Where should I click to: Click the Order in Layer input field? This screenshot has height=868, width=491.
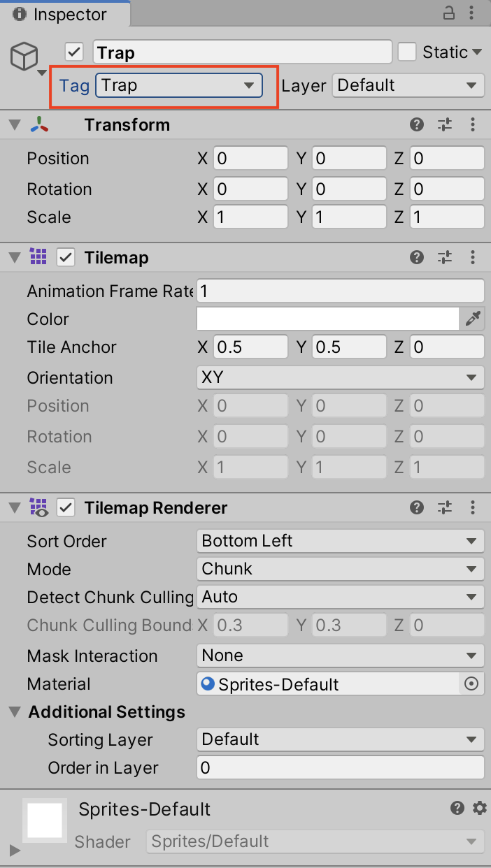click(x=340, y=768)
